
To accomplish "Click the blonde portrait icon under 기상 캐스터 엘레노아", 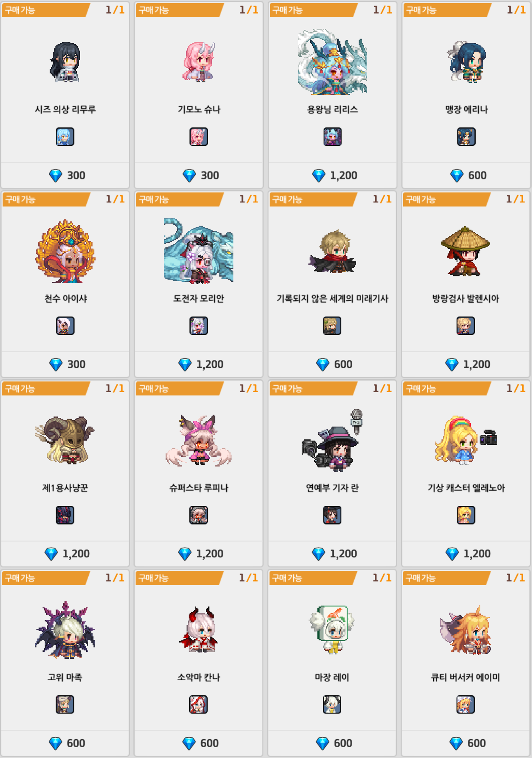I will point(466,515).
